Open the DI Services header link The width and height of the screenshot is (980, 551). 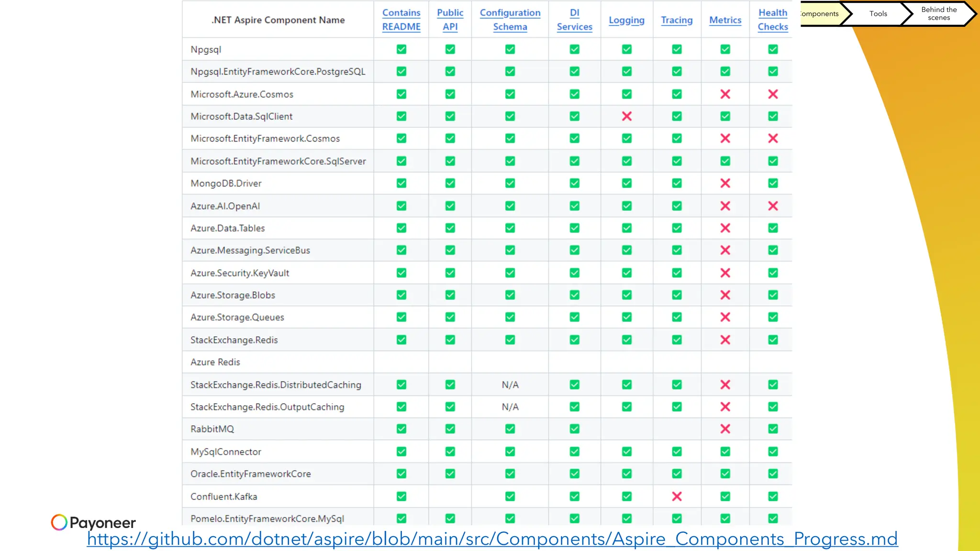coord(574,20)
